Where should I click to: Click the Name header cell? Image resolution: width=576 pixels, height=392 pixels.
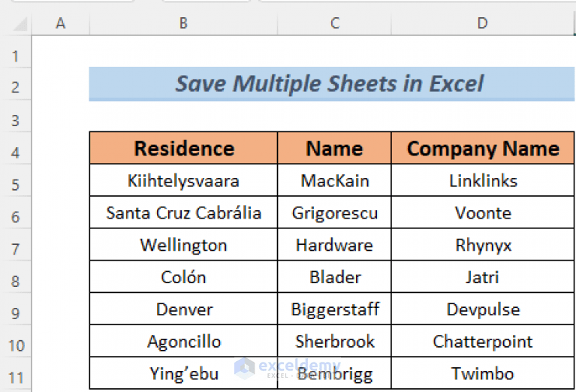tap(335, 148)
